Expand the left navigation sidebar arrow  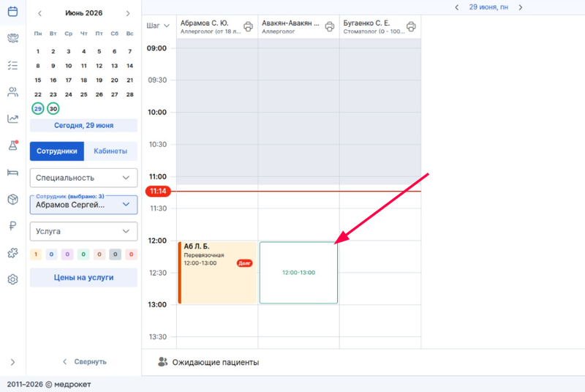pyautogui.click(x=12, y=362)
